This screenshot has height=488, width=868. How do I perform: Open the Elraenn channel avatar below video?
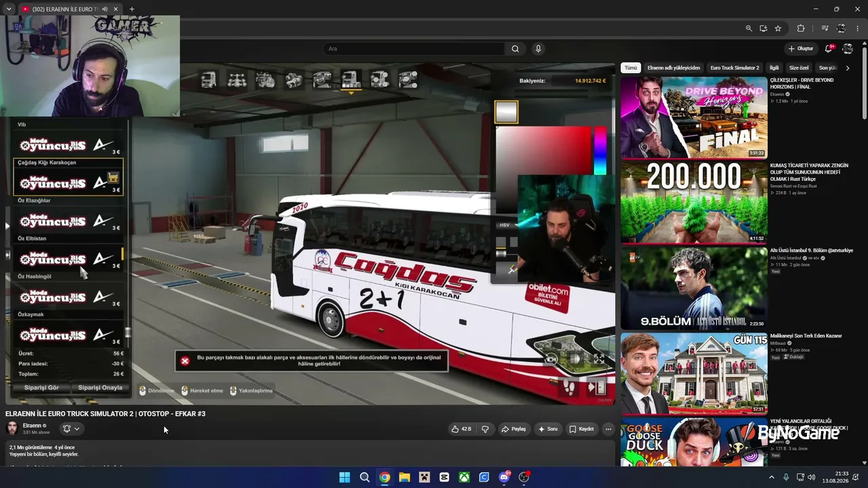click(x=12, y=428)
